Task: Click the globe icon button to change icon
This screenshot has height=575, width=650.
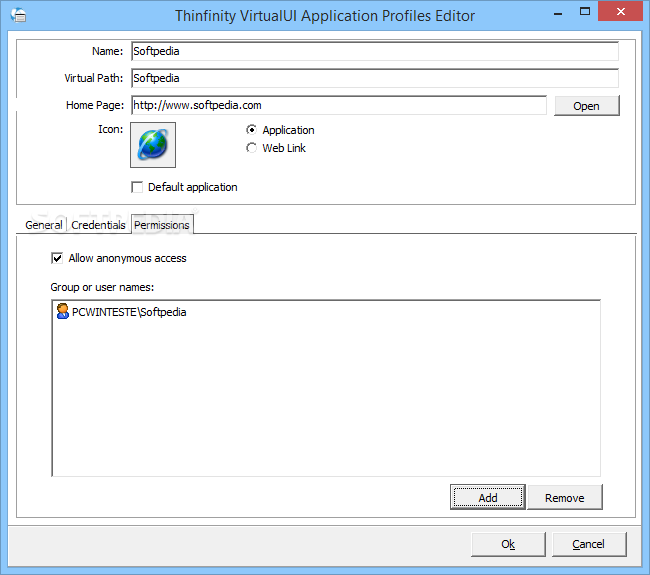Action: pyautogui.click(x=153, y=145)
